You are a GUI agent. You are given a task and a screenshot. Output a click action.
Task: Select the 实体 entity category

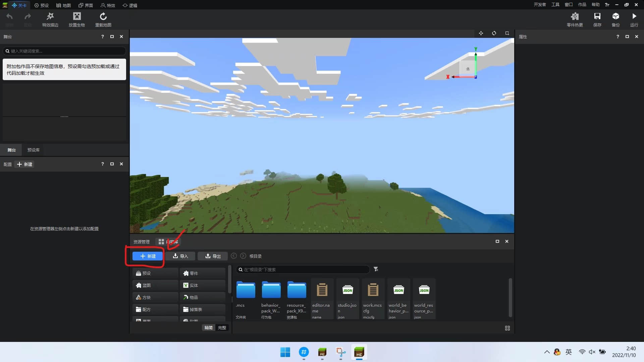pos(203,285)
